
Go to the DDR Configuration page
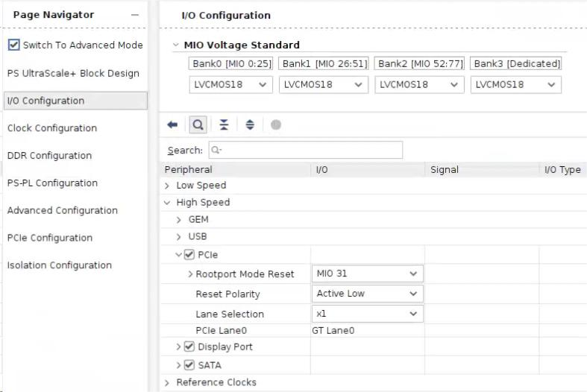(x=49, y=156)
